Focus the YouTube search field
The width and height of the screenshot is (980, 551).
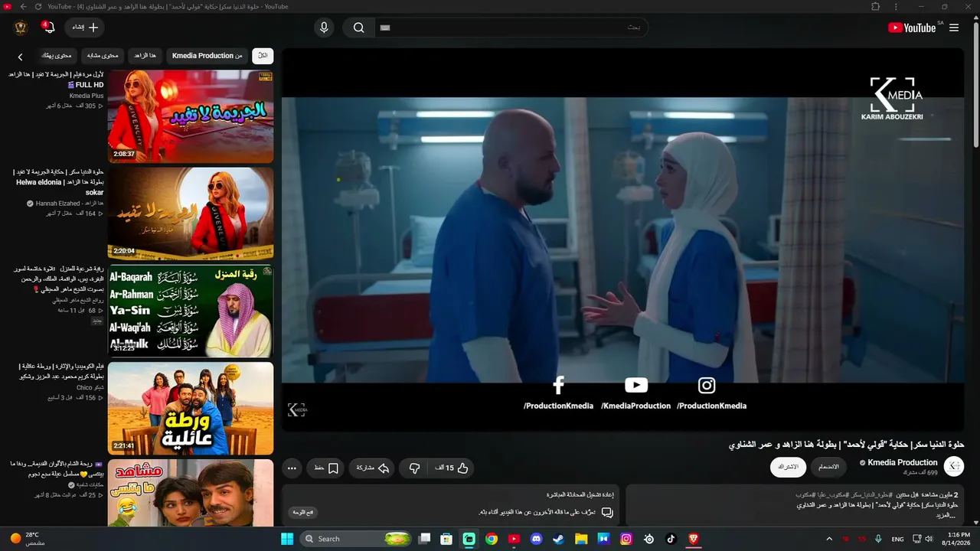(x=511, y=28)
